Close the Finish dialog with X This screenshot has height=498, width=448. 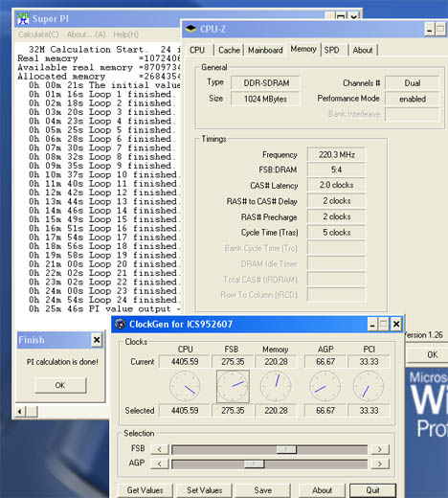tap(97, 340)
